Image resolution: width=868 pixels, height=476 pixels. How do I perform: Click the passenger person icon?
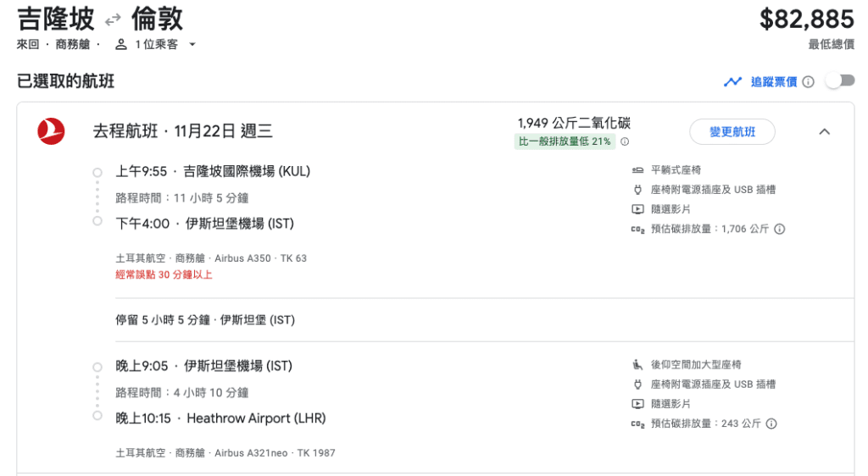click(120, 44)
